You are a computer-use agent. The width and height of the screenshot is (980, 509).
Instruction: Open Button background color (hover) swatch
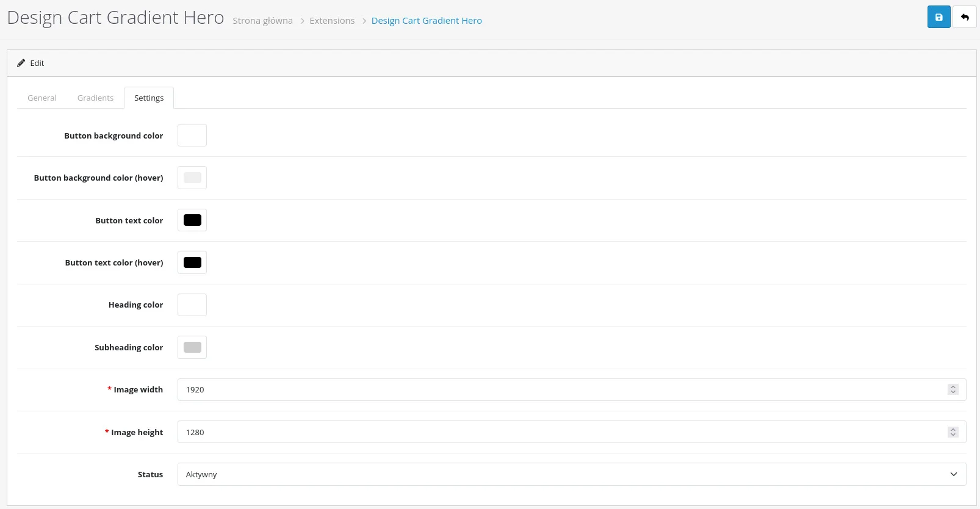click(192, 178)
